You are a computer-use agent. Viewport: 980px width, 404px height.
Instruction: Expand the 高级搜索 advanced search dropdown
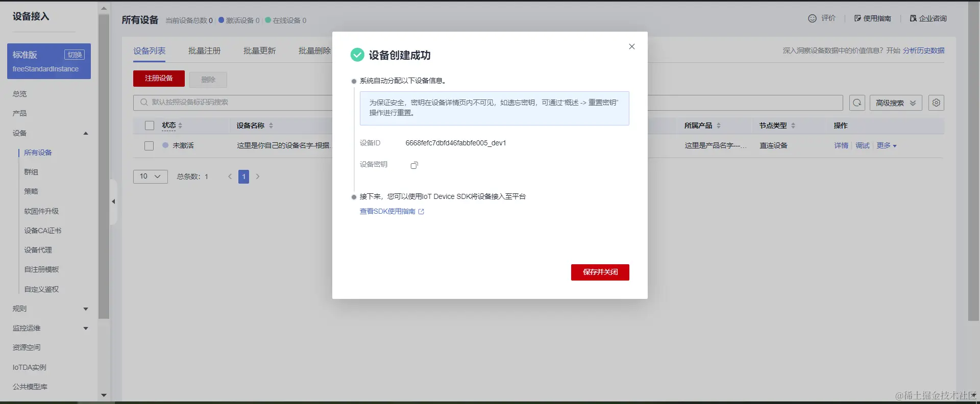[x=896, y=103]
